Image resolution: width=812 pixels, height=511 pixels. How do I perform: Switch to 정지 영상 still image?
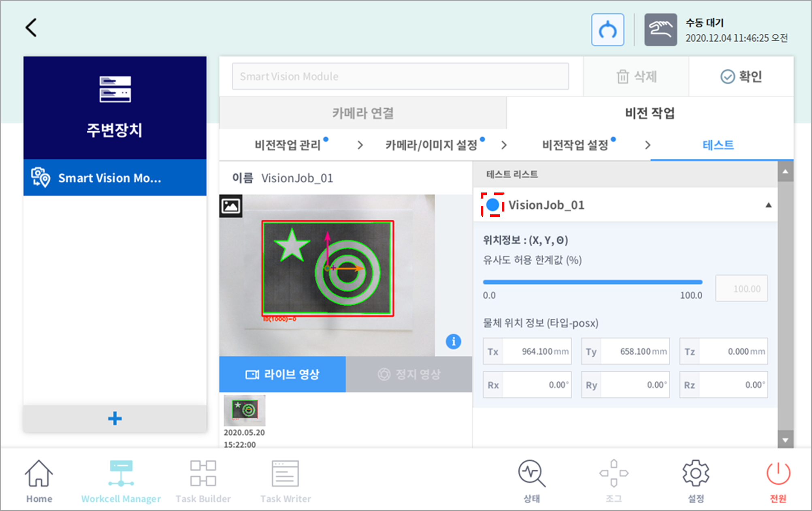[409, 374]
